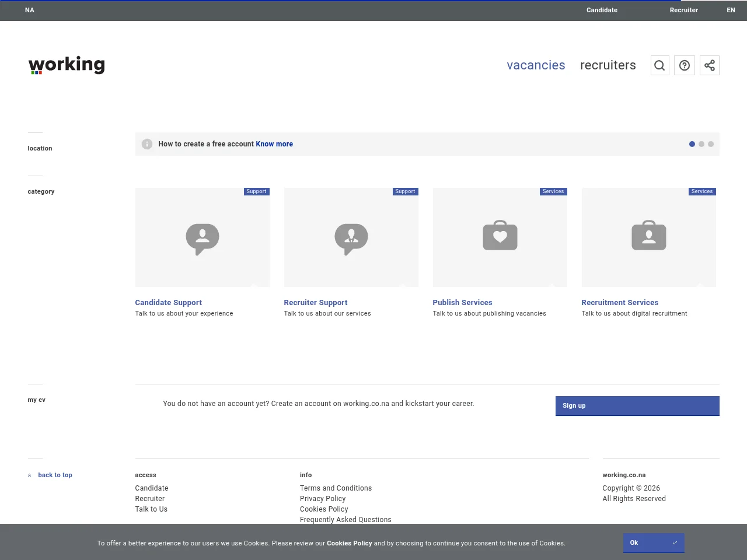
Task: Expand the my cv section
Action: point(36,400)
